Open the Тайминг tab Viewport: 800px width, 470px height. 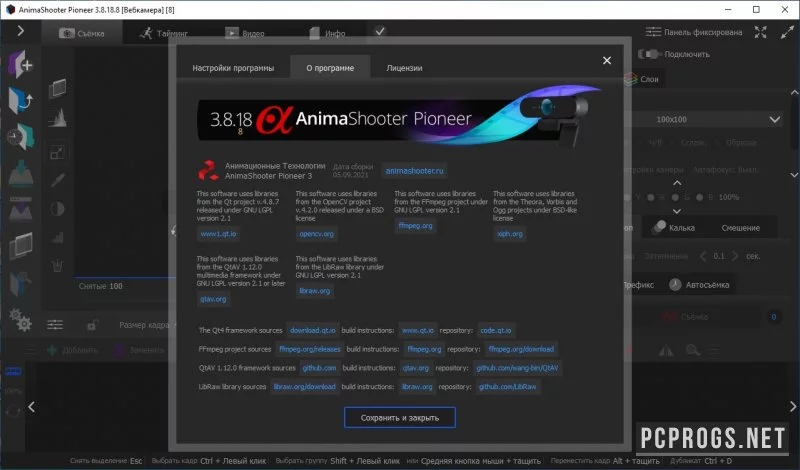coord(163,33)
